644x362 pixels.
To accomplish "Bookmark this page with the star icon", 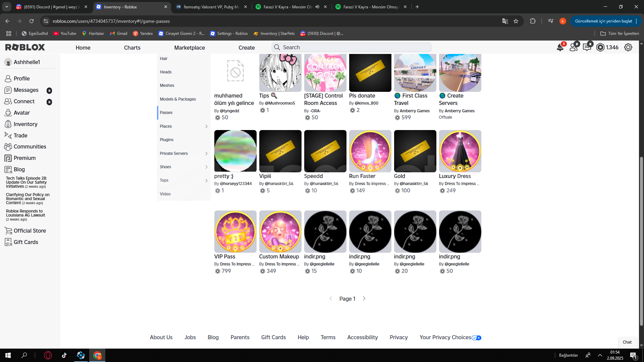I will tap(516, 21).
